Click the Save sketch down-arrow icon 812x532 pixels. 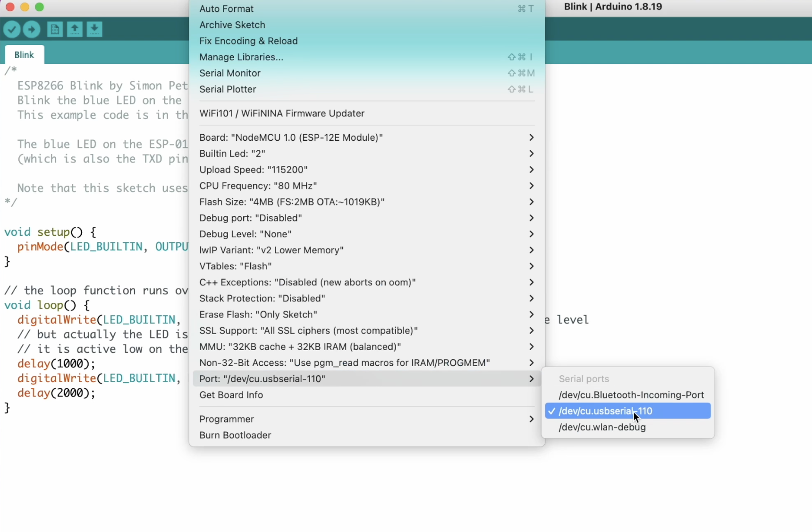94,29
